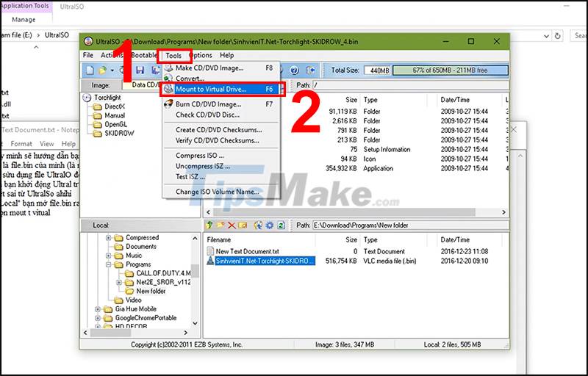Click the green '2' view icon
The height and width of the screenshot is (376, 588).
[x=281, y=225]
